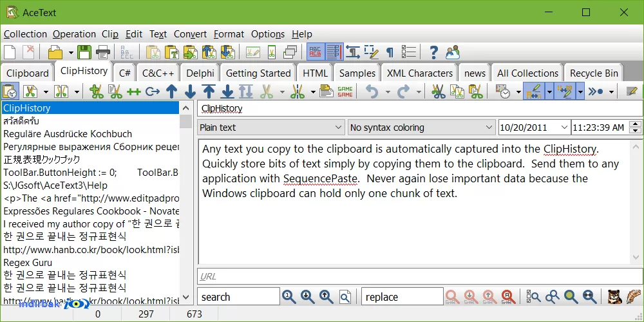Click the time stepper arrows next to 11:23:39 AM
Screen dimensions: 644x322
pos(636,128)
